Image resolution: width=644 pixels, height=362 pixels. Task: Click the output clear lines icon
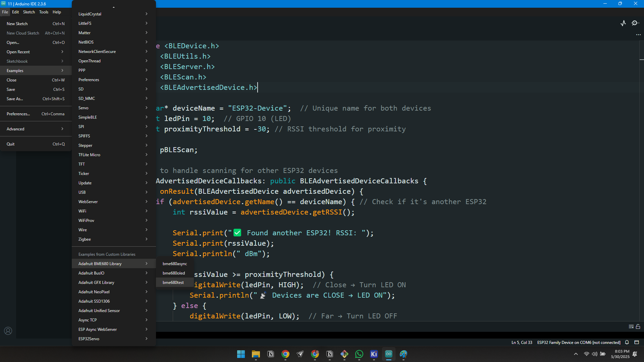tap(631, 326)
